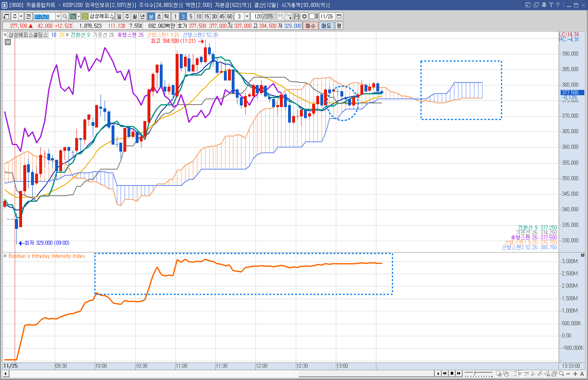Click the bar count field showing 120

tap(257, 16)
